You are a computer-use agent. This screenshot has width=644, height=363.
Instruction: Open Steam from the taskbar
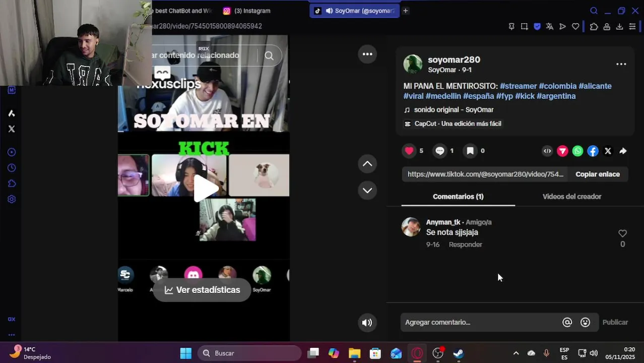(458, 353)
